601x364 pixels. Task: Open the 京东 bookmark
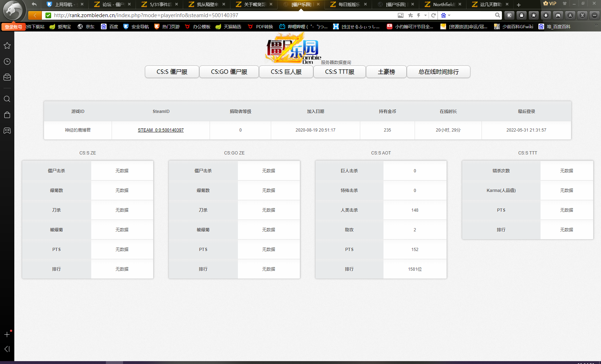coord(86,26)
